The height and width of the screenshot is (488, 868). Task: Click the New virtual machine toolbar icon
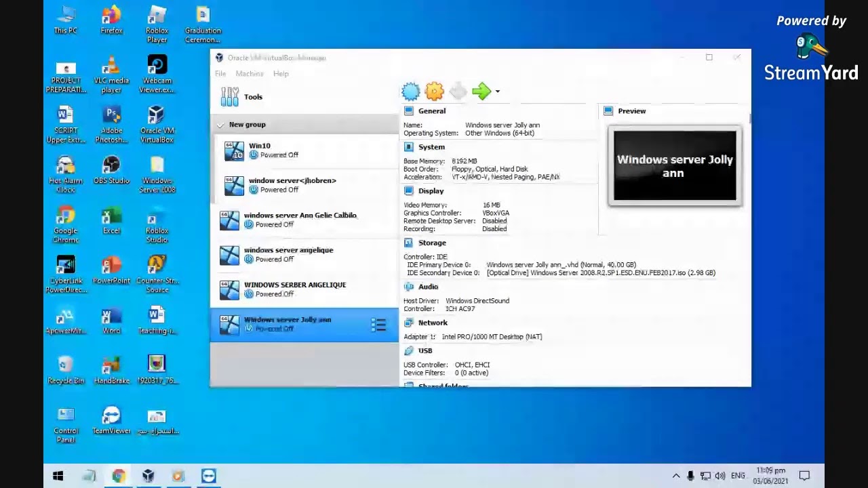[411, 91]
